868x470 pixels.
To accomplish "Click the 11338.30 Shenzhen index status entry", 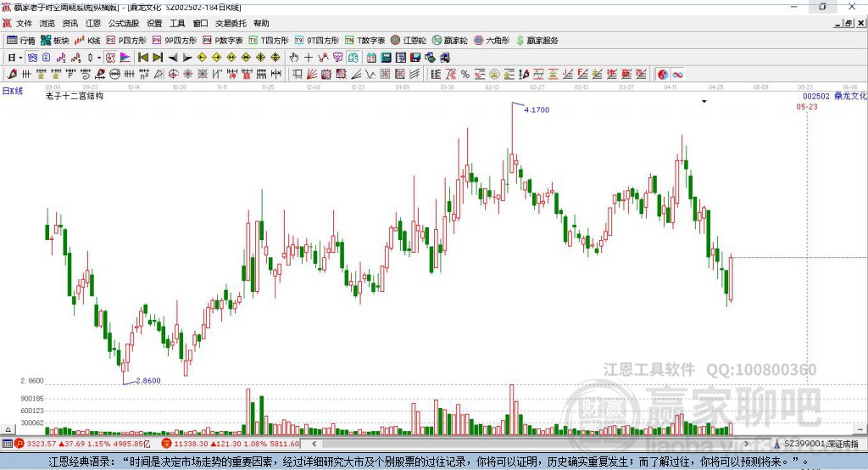I will (x=231, y=444).
